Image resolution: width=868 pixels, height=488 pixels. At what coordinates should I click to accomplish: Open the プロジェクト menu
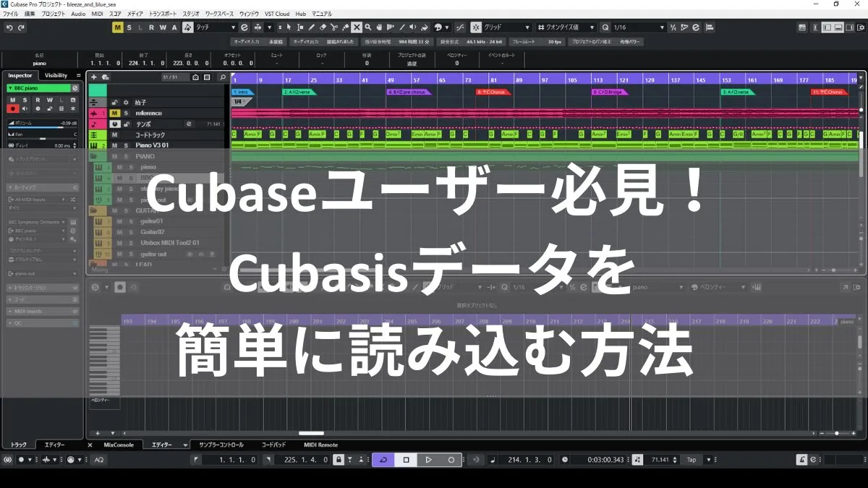(x=53, y=14)
